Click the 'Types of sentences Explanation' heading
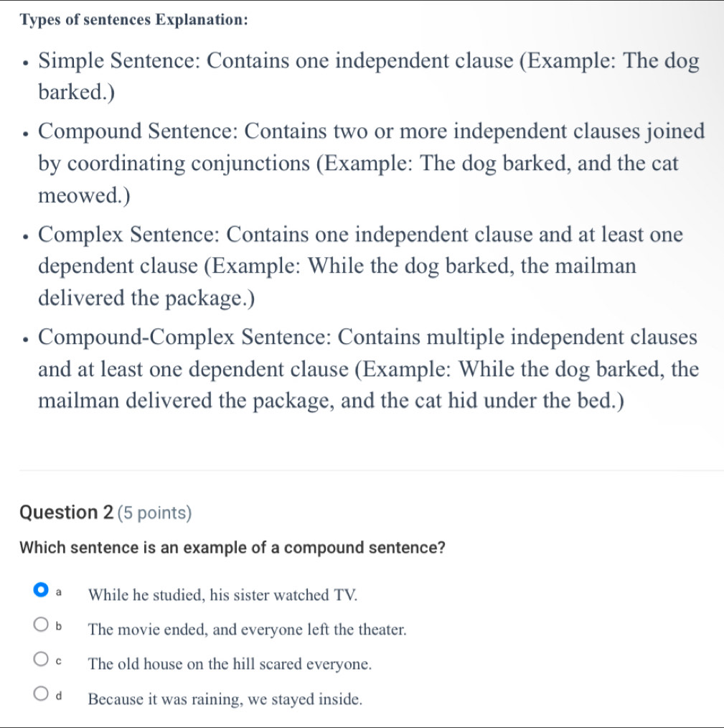724x728 pixels. pos(135,19)
